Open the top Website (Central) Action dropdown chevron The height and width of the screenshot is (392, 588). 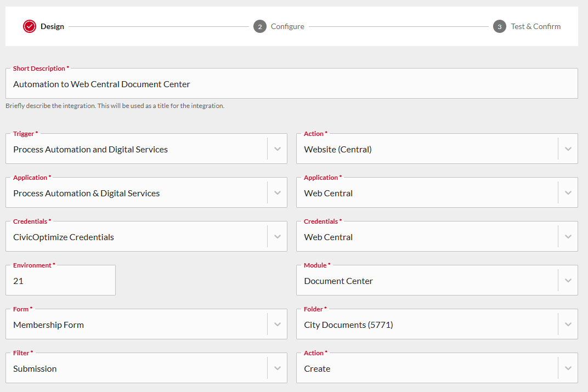(568, 149)
